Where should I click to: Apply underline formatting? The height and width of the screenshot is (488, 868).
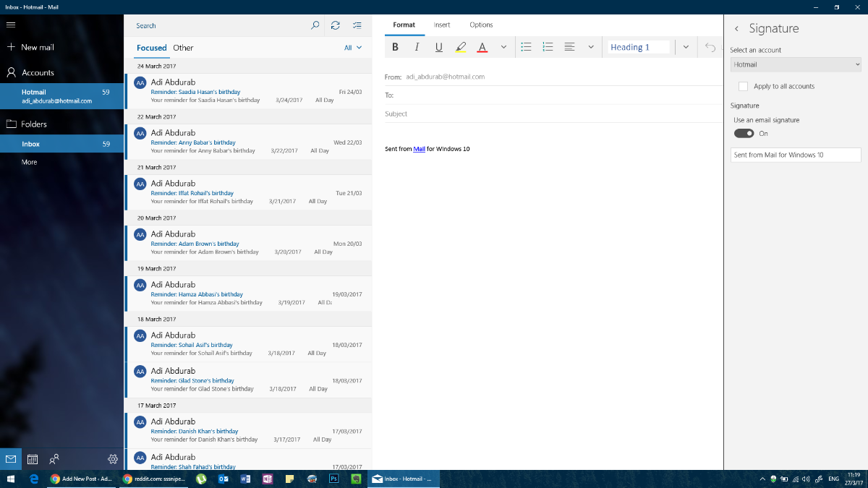[438, 47]
